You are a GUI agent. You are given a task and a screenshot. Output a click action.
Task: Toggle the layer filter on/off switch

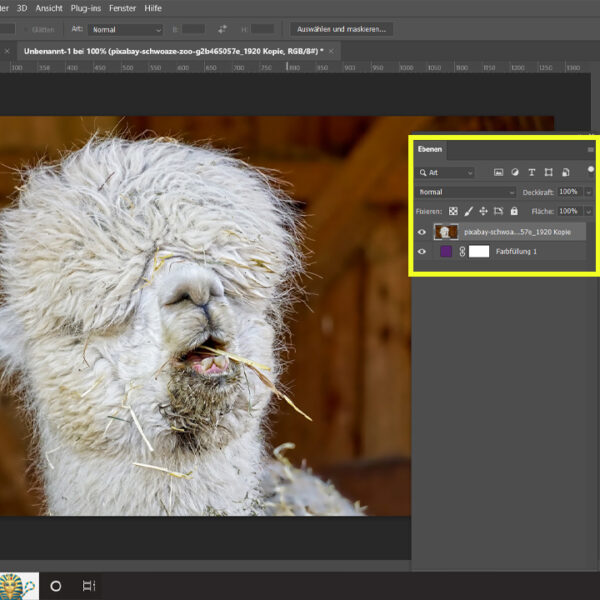pos(590,170)
